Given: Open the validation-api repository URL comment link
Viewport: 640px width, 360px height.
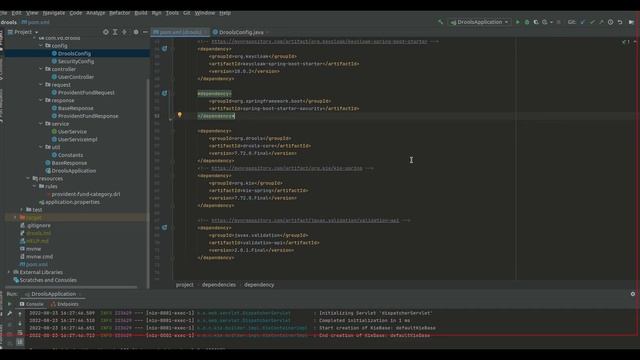Looking at the screenshot, I should [305, 220].
